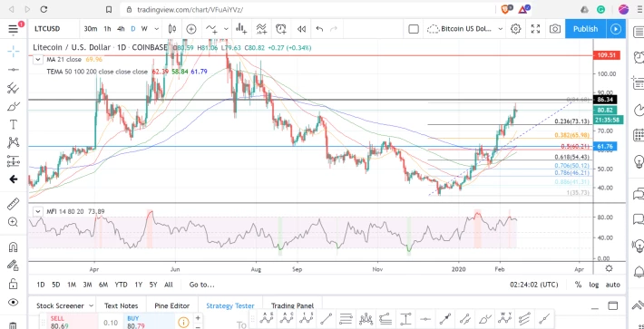Open chart axis settings gear near time scale
The image size is (644, 329).
(x=610, y=268)
